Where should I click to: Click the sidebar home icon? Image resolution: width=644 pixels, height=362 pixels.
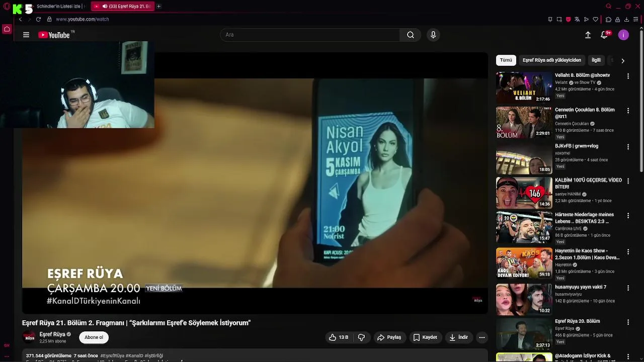7,29
